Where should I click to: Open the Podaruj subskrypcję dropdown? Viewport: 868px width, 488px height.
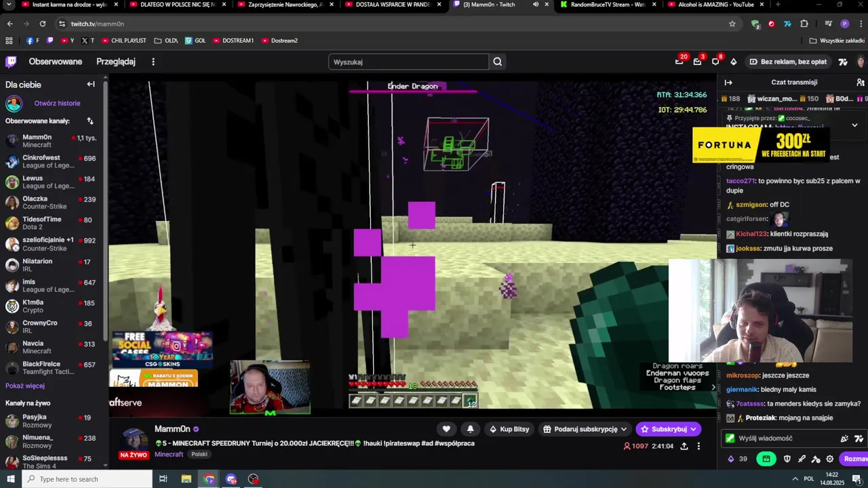[586, 429]
